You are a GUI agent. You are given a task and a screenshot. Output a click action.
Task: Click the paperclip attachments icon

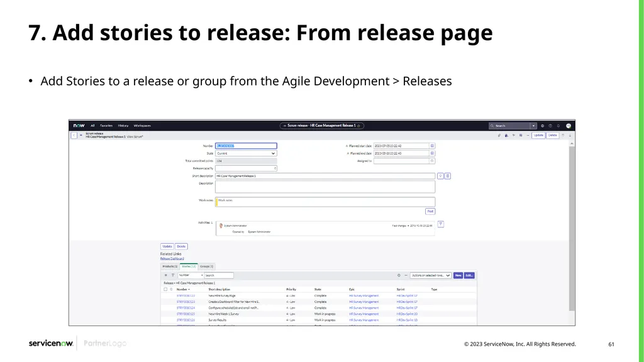coord(499,136)
